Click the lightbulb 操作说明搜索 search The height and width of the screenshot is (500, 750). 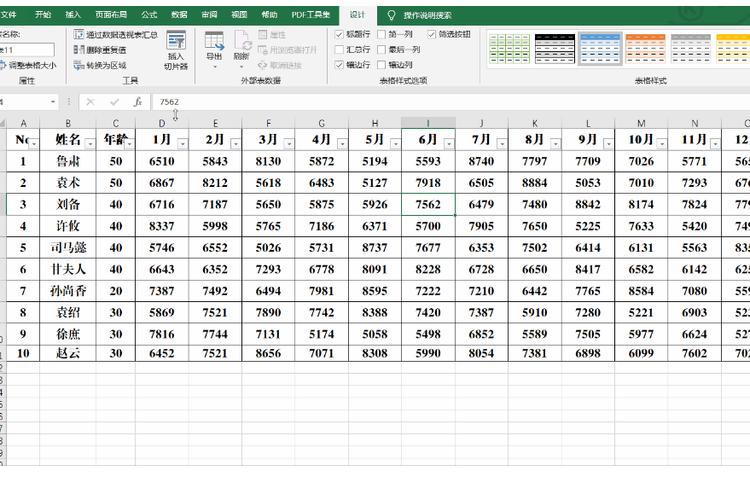[419, 15]
